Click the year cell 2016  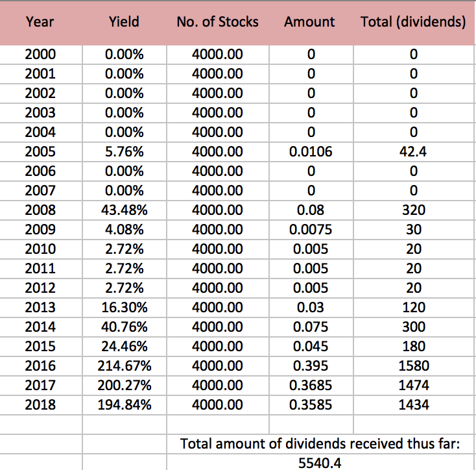40,365
